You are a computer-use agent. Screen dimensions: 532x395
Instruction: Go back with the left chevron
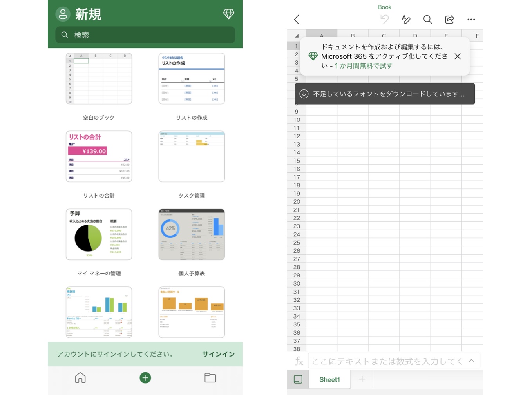pos(297,20)
